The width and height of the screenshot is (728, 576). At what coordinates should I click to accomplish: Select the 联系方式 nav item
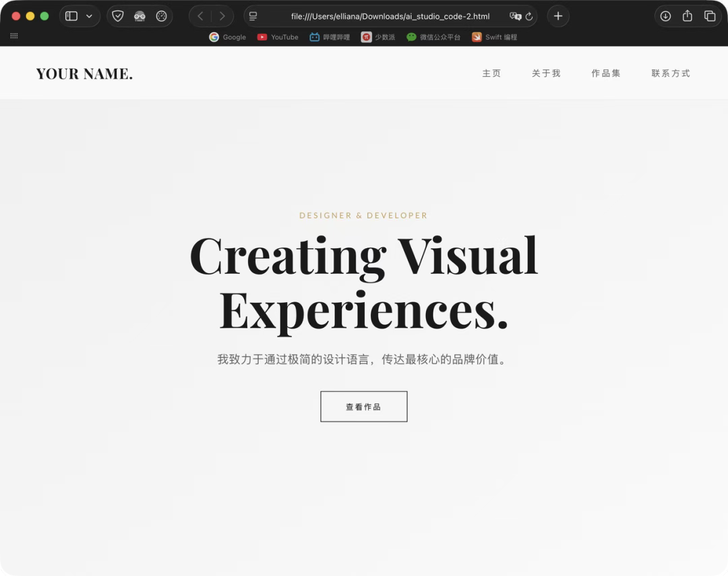[671, 74]
